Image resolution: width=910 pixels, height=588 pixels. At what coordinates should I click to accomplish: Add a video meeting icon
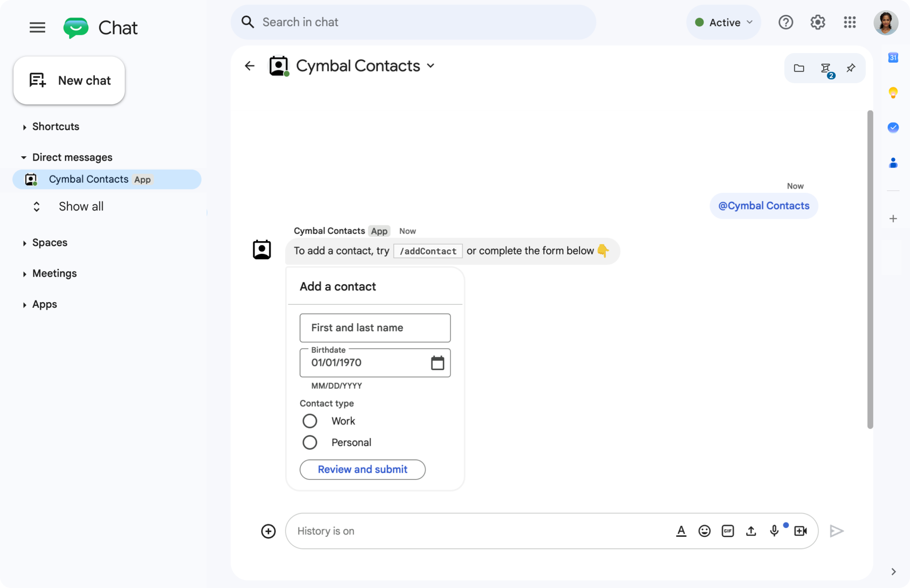(800, 531)
